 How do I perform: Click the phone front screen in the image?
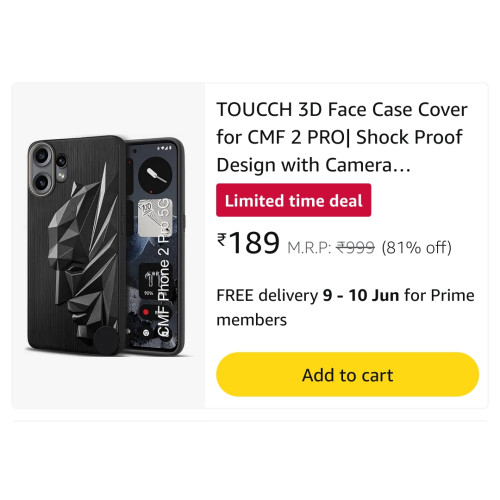pos(154,244)
